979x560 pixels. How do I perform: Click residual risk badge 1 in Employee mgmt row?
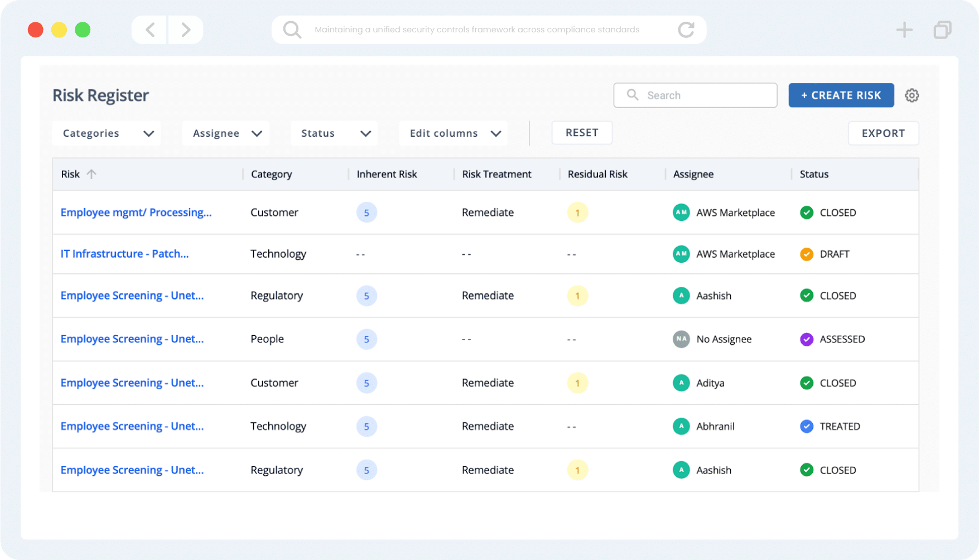tap(577, 213)
